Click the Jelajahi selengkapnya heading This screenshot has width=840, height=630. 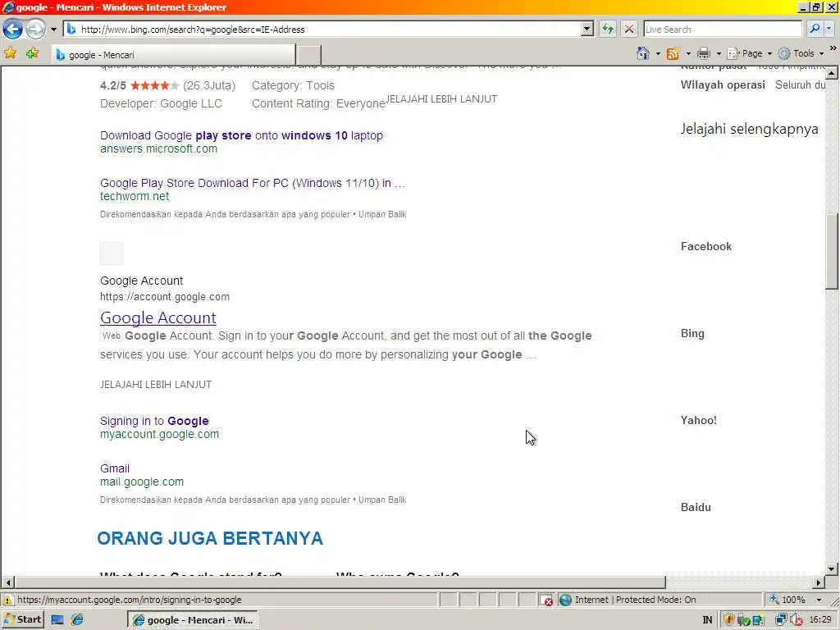click(749, 129)
